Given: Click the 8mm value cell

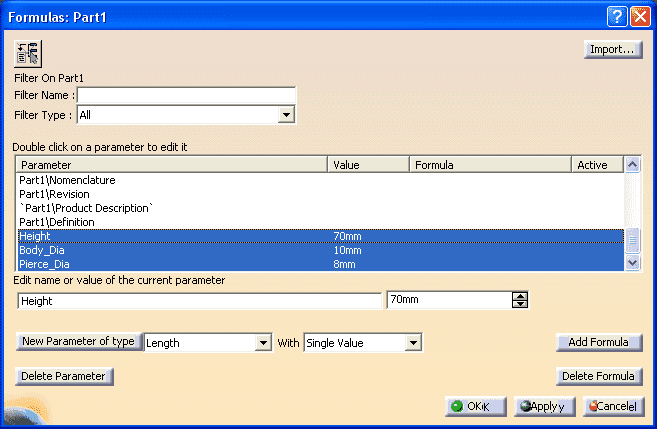Looking at the screenshot, I should click(344, 264).
